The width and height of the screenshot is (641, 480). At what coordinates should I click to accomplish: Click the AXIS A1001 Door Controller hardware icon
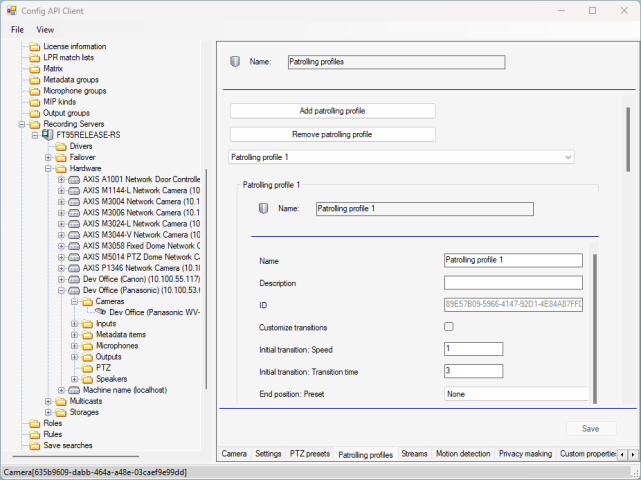click(x=74, y=180)
